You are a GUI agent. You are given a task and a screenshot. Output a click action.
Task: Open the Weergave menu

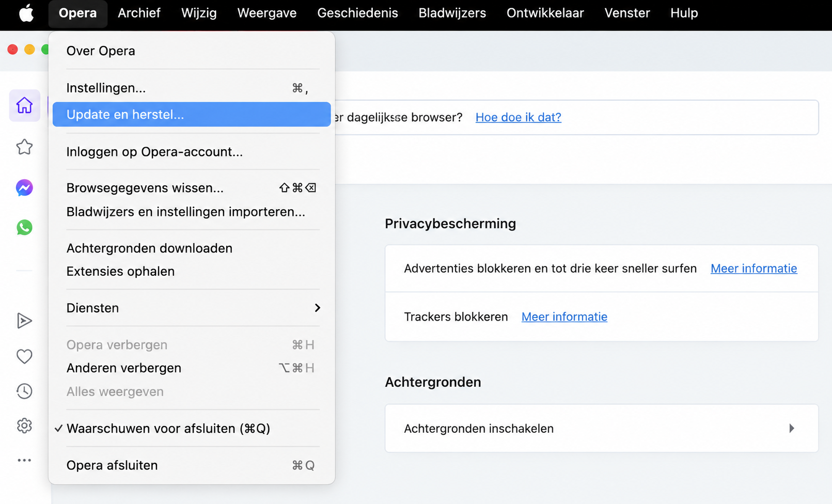coord(267,13)
